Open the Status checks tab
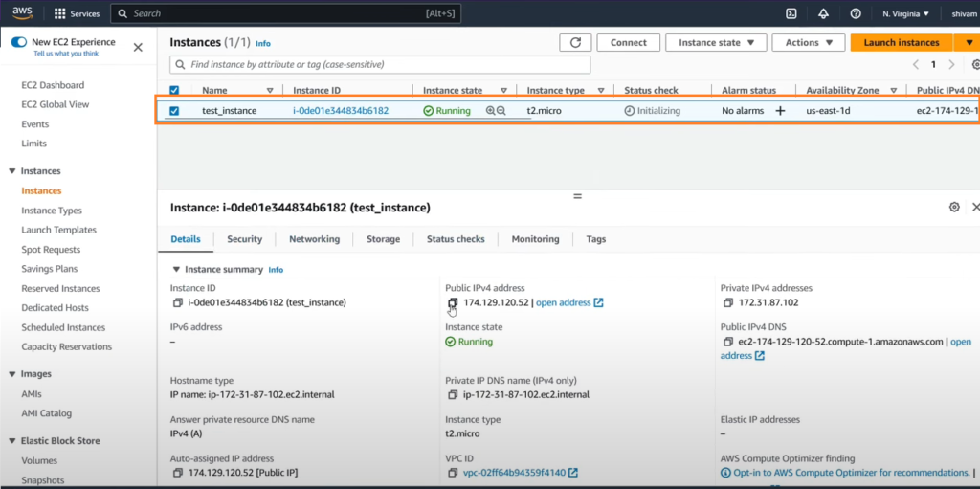The width and height of the screenshot is (980, 489). 456,239
